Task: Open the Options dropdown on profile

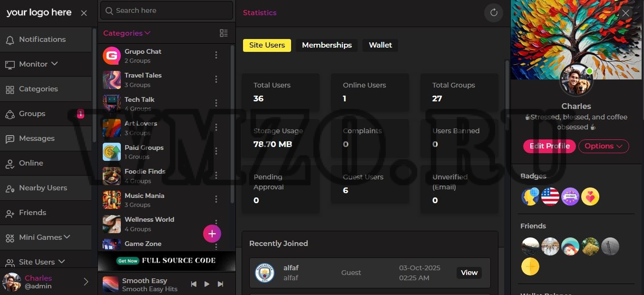Action: [603, 146]
